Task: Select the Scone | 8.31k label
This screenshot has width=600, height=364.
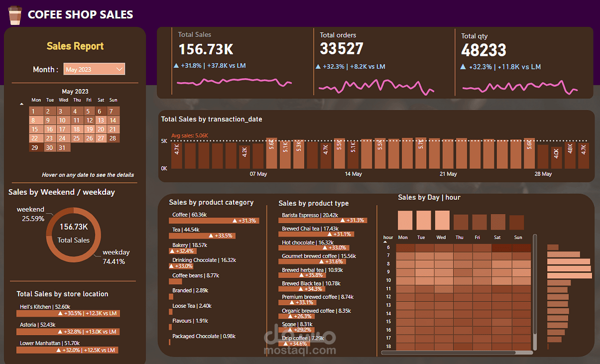Action: point(297,324)
